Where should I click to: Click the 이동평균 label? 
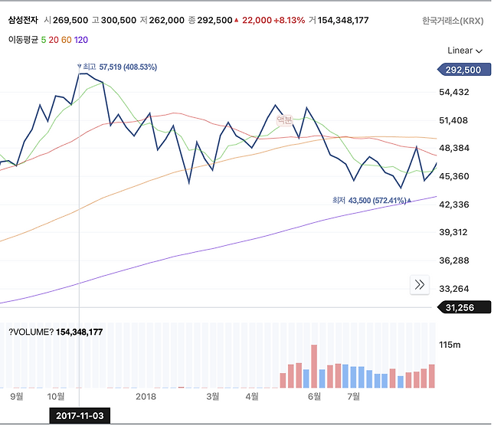click(x=23, y=40)
